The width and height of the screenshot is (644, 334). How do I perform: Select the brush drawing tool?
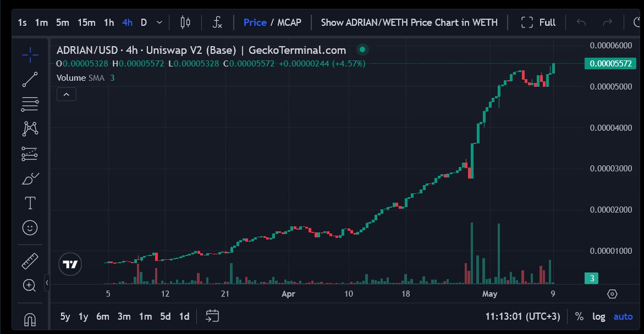30,179
